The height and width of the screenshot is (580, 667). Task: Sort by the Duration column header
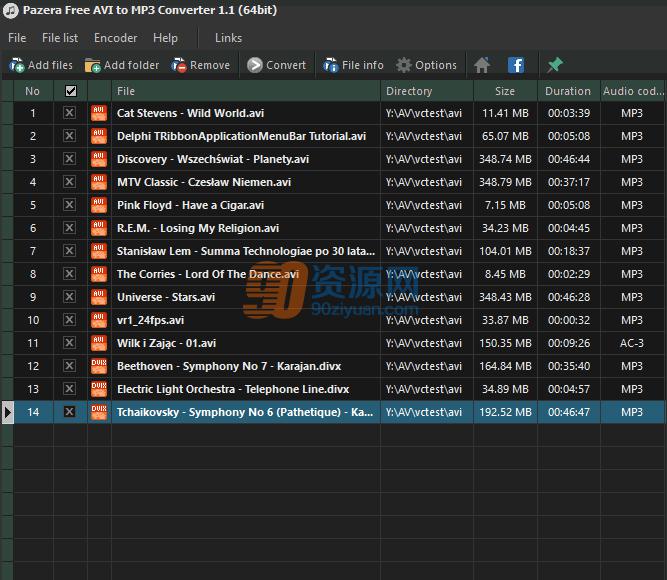(569, 91)
